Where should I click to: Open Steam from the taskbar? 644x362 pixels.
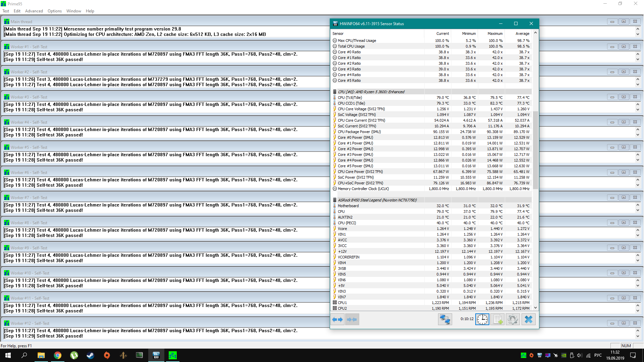click(x=90, y=355)
